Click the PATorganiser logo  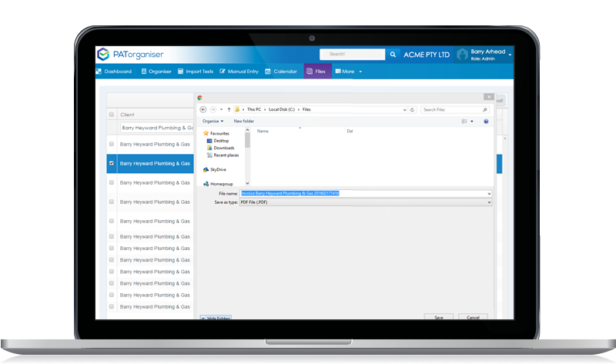point(130,54)
